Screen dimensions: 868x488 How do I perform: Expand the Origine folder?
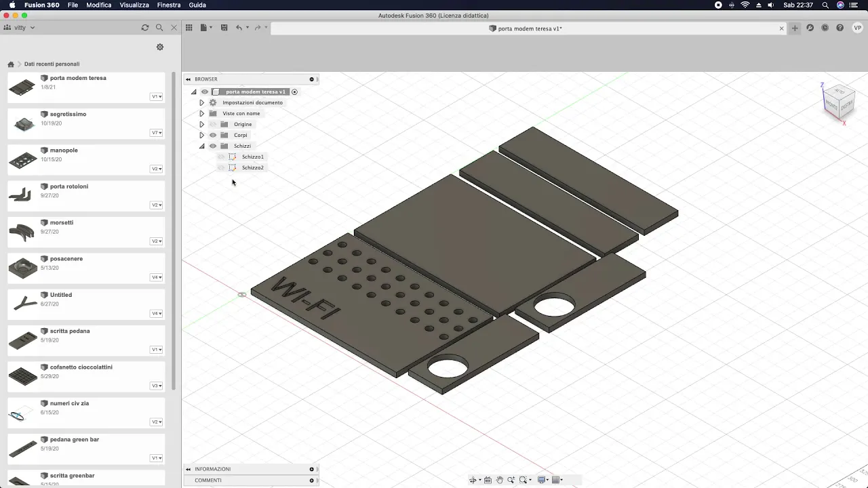tap(201, 125)
